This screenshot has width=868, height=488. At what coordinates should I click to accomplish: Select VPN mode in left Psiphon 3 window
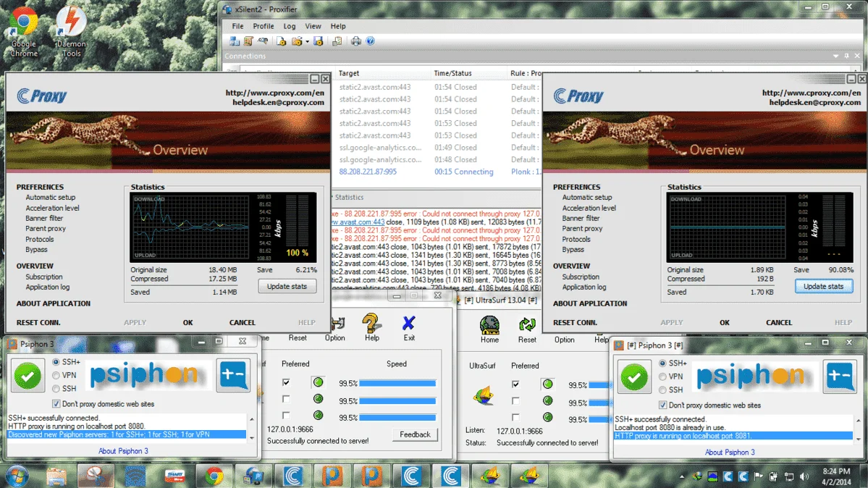(56, 375)
